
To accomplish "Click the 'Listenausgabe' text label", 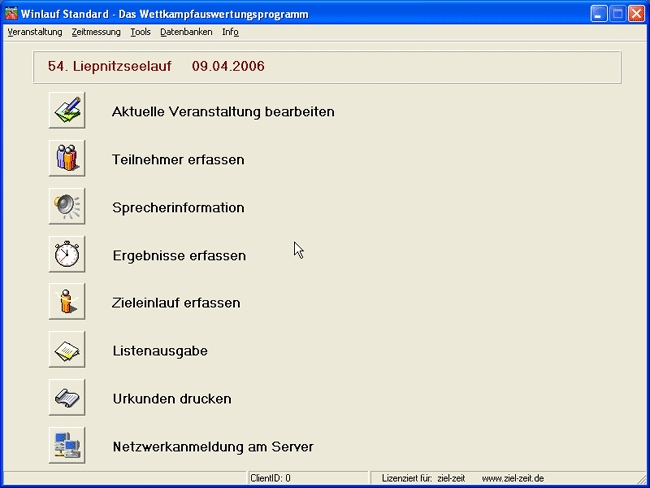I will click(160, 351).
